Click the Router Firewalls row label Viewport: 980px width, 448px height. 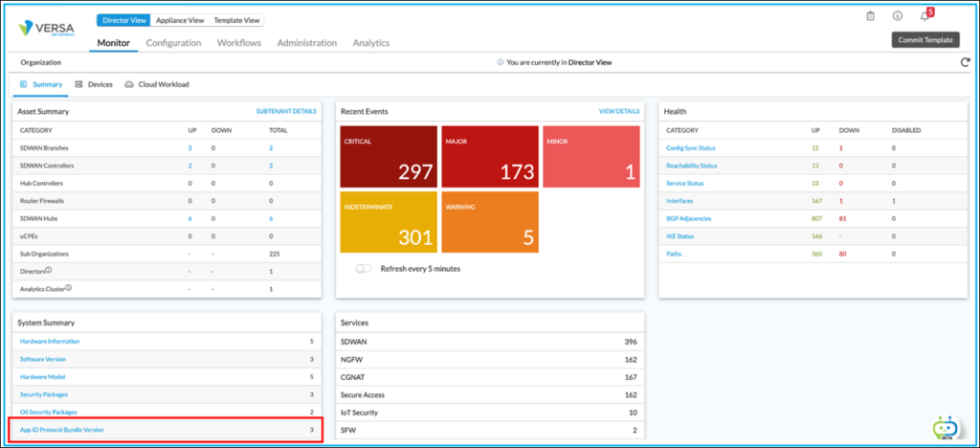point(40,201)
